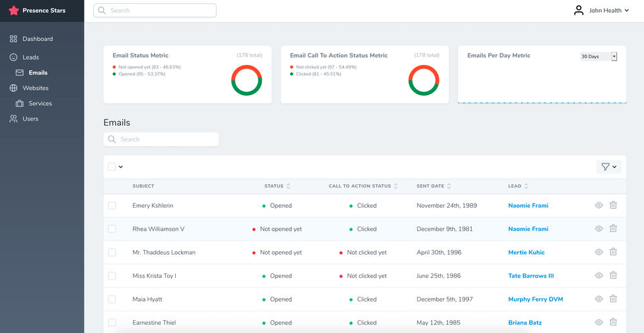644x333 pixels.
Task: Click the eye icon for Miss Krista Toy I
Action: 599,275
